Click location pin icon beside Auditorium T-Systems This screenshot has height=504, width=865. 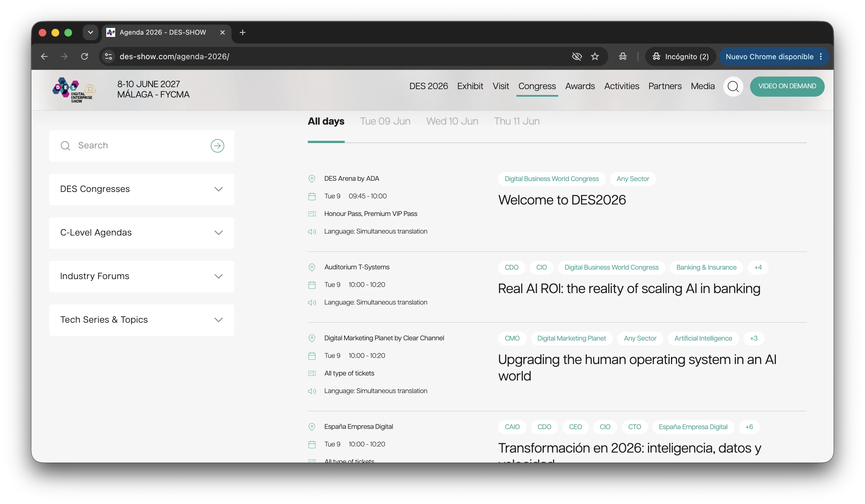tap(312, 267)
